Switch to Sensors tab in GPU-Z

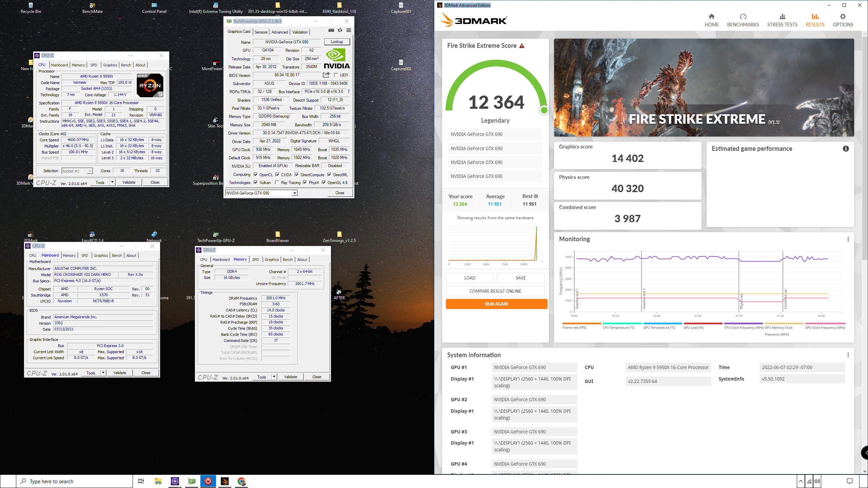(x=261, y=32)
